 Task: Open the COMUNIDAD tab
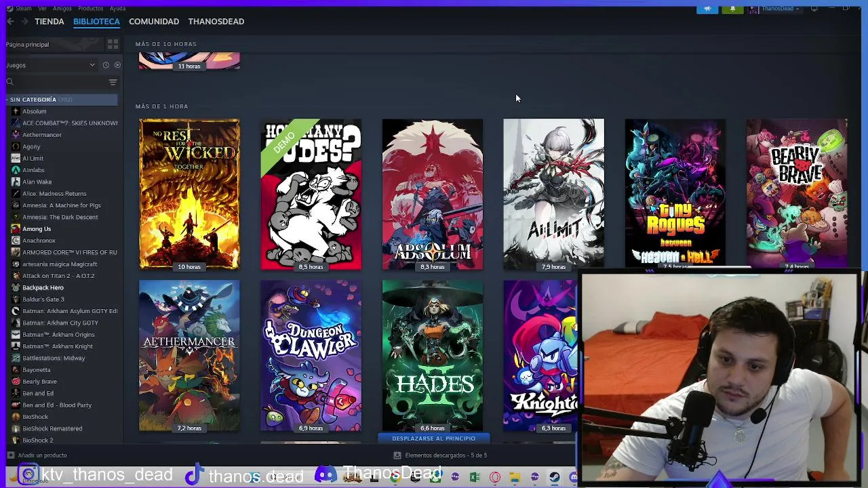tap(154, 22)
